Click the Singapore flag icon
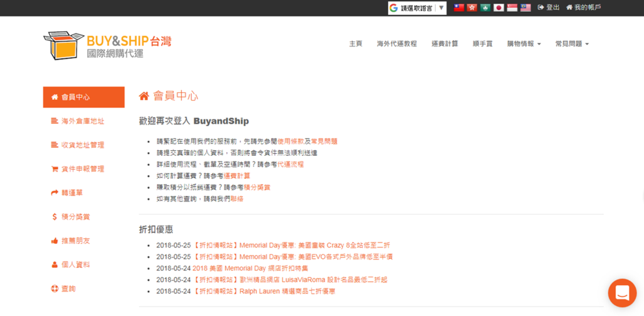This screenshot has width=644, height=316. (512, 8)
